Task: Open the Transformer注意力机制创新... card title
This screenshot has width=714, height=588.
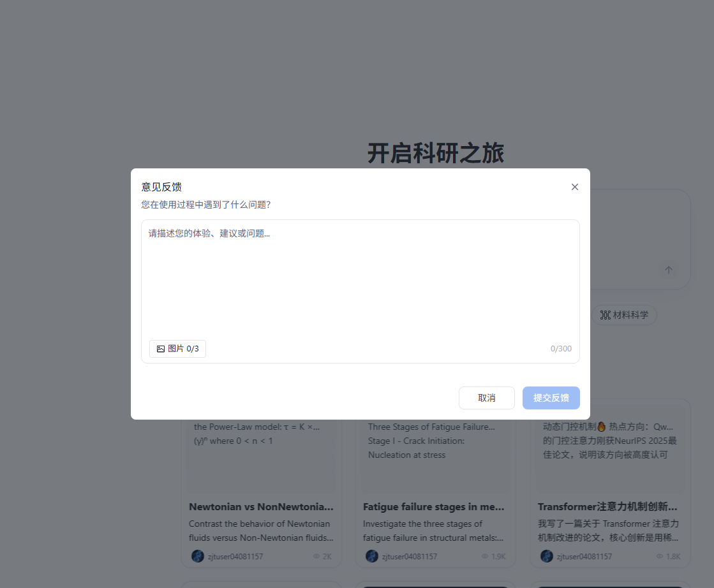Action: tap(607, 506)
